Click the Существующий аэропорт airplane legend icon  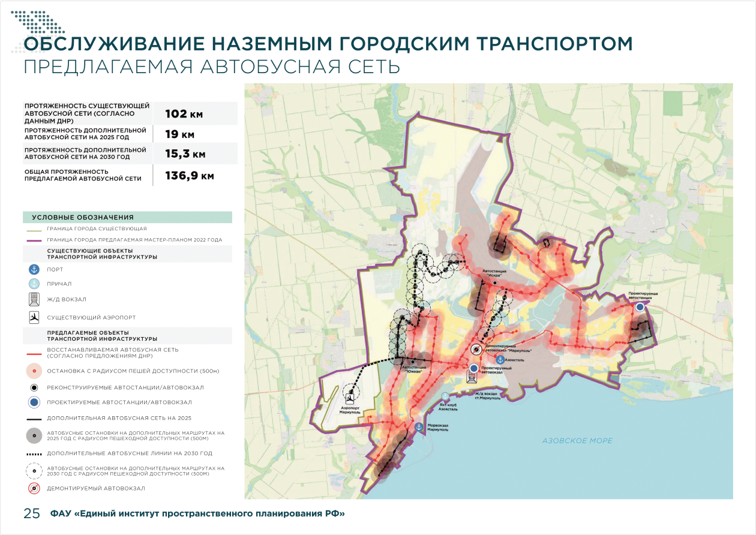[34, 317]
